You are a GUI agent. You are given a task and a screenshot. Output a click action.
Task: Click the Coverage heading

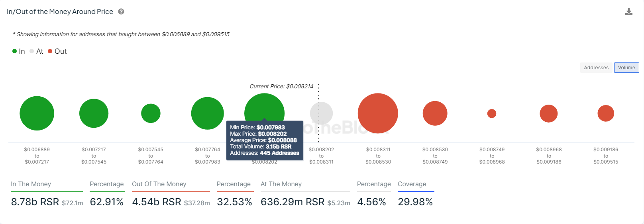tap(412, 184)
